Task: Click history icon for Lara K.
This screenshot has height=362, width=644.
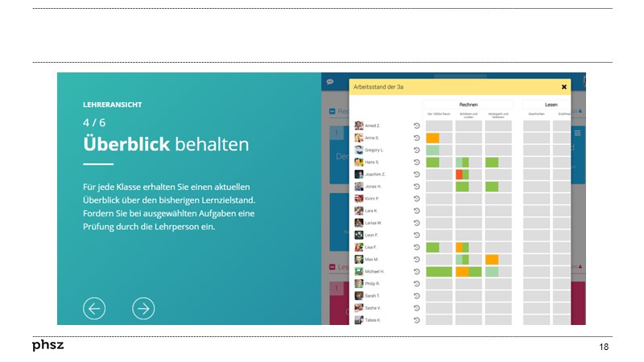Action: [416, 211]
